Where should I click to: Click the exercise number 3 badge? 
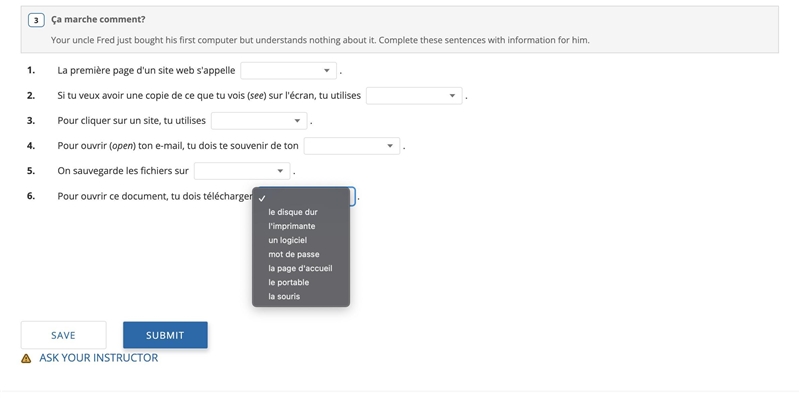point(36,20)
